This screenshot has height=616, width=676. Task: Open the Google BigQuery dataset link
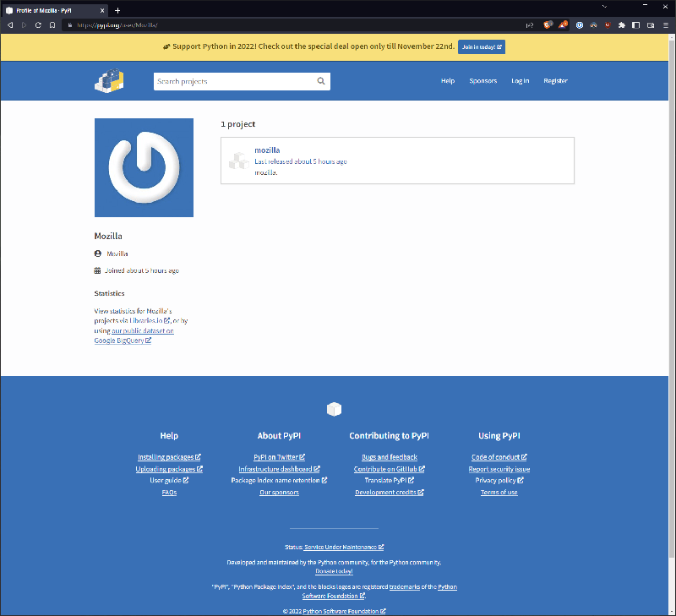(x=134, y=335)
